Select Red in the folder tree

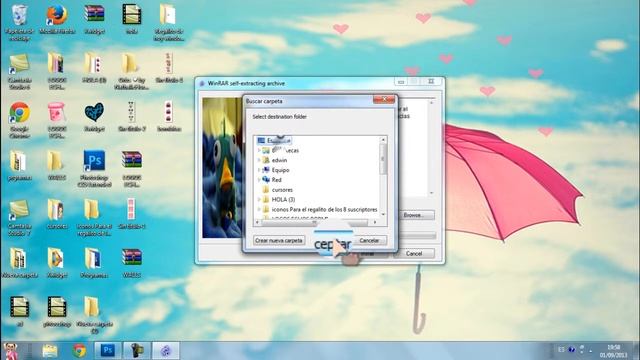272,180
